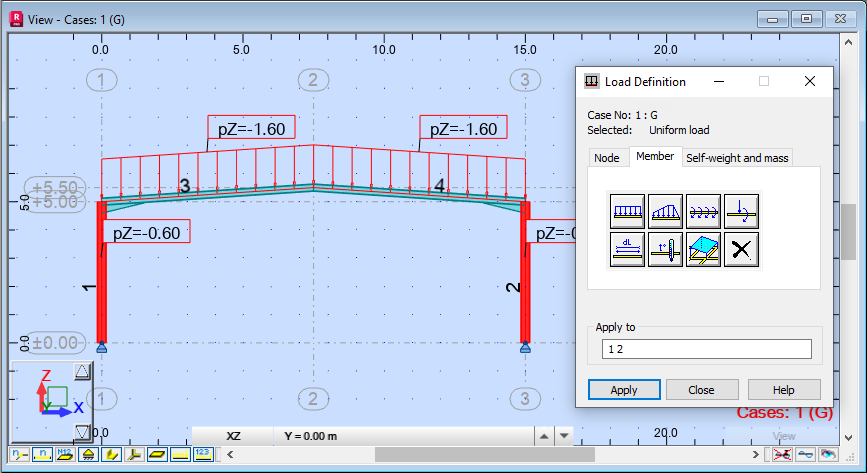Click the Robot app icon in title bar
This screenshot has width=867, height=473.
[x=16, y=19]
